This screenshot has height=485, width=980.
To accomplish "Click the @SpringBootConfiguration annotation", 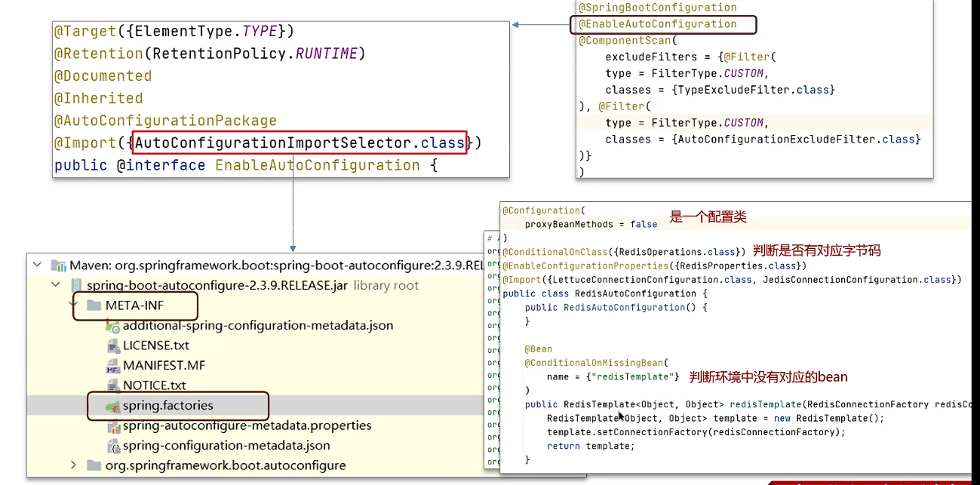I will tap(658, 8).
